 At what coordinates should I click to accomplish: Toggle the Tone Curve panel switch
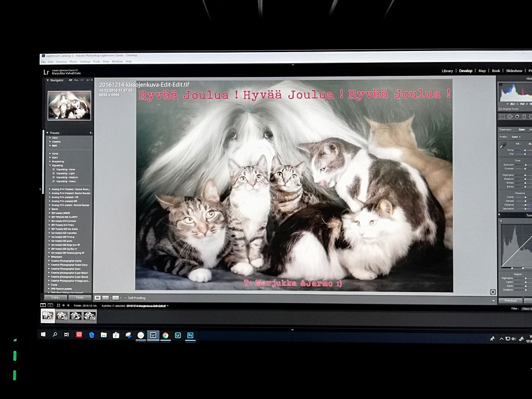(499, 215)
